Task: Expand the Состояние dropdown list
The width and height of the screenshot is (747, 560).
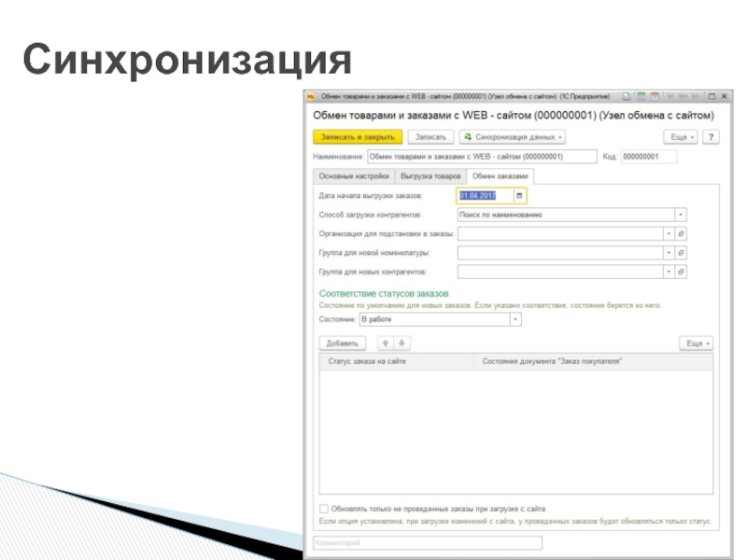Action: pos(514,319)
